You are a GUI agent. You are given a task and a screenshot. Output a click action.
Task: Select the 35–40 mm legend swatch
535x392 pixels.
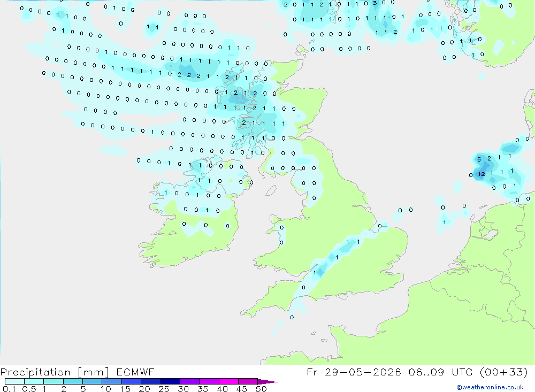click(209, 381)
